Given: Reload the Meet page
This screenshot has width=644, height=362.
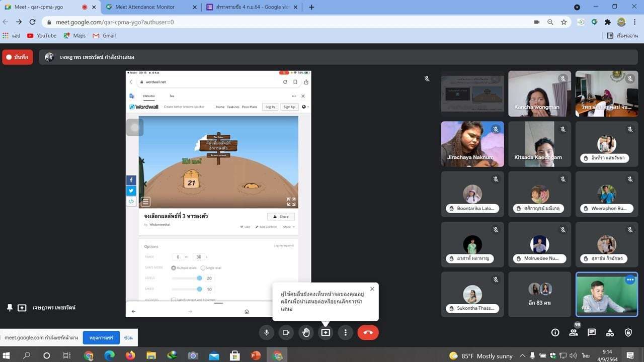Looking at the screenshot, I should [x=32, y=22].
